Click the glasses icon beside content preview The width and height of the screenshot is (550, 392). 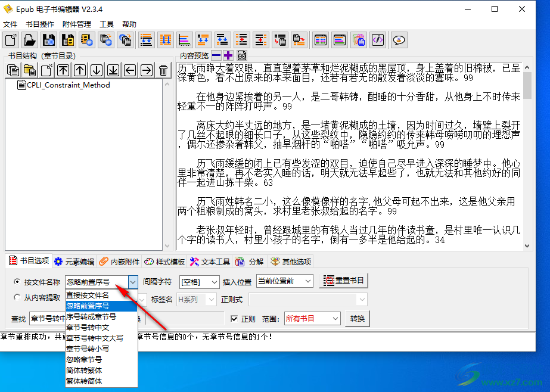point(242,55)
